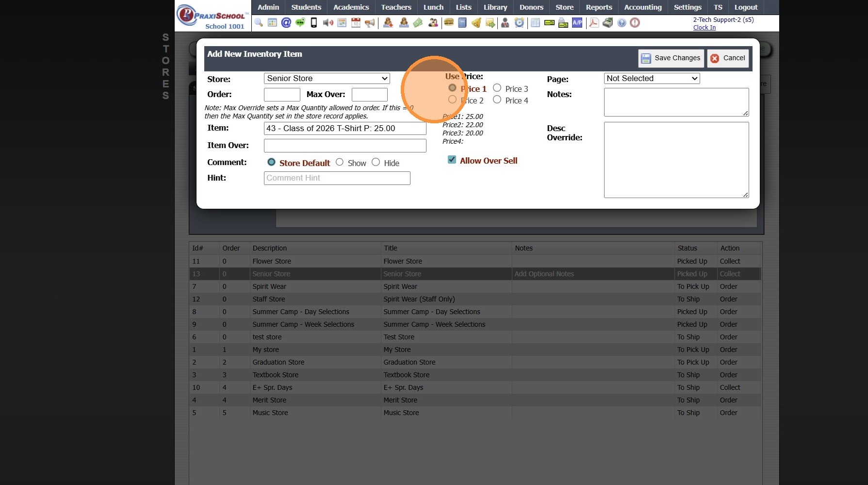
Task: Open the alarm clock icon
Action: pyautogui.click(x=519, y=23)
